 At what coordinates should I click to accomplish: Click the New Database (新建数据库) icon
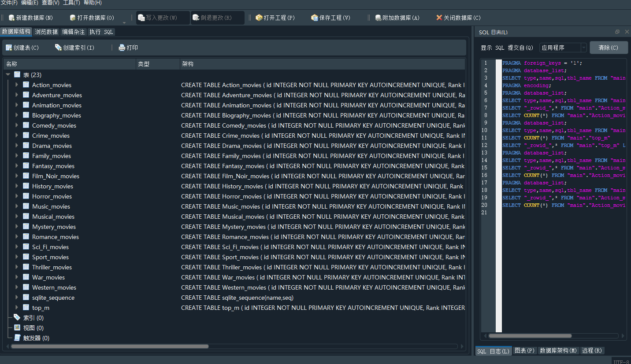(x=11, y=18)
